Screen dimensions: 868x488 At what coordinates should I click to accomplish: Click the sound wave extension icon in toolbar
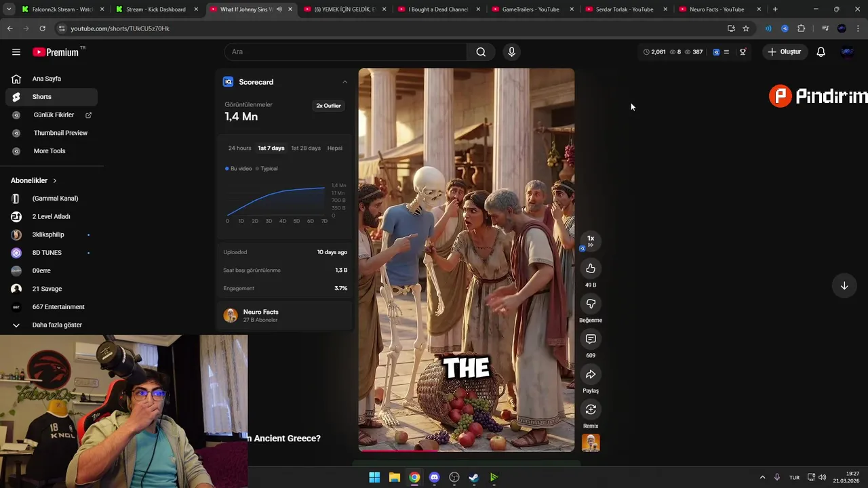[768, 28]
